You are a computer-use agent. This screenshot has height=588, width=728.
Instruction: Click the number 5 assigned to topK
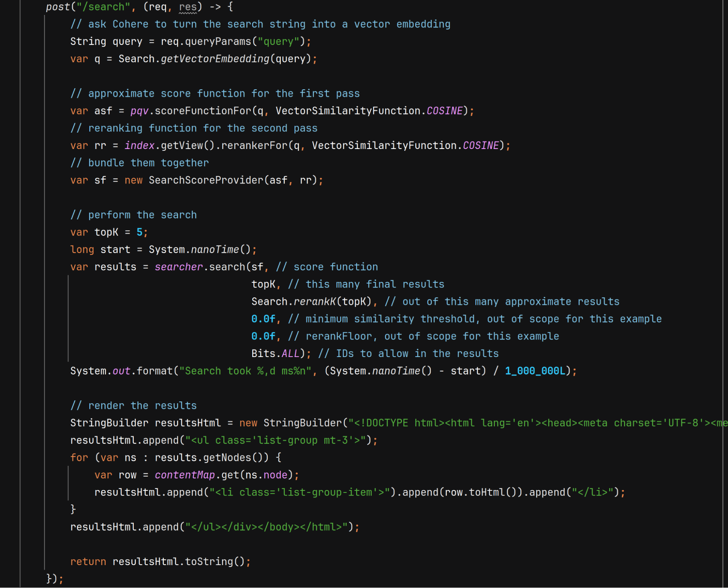[139, 232]
